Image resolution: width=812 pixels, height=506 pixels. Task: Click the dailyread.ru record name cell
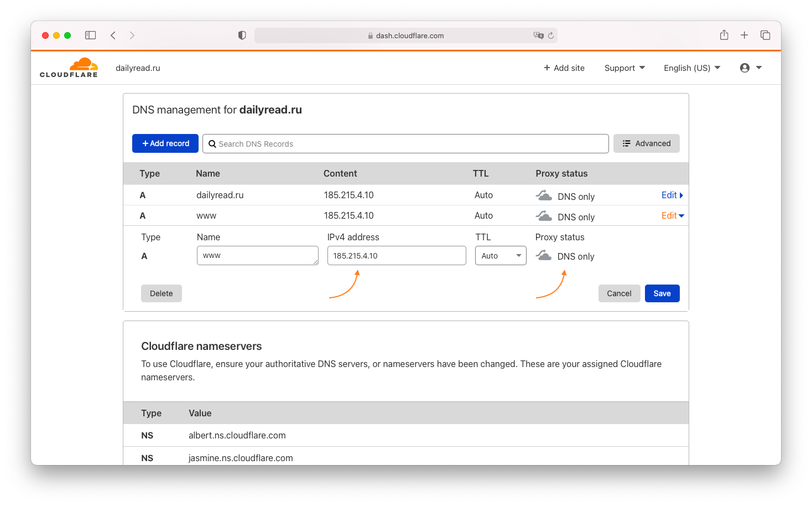click(220, 195)
